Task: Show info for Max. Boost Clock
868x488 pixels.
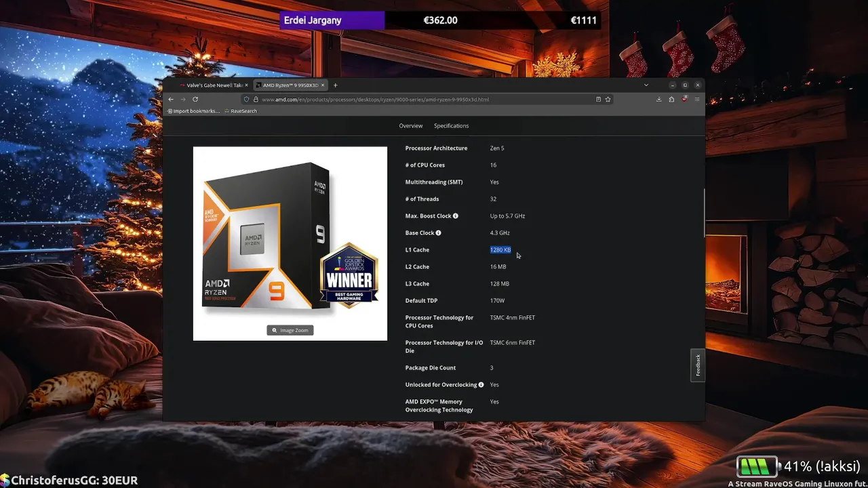Action: [x=455, y=216]
